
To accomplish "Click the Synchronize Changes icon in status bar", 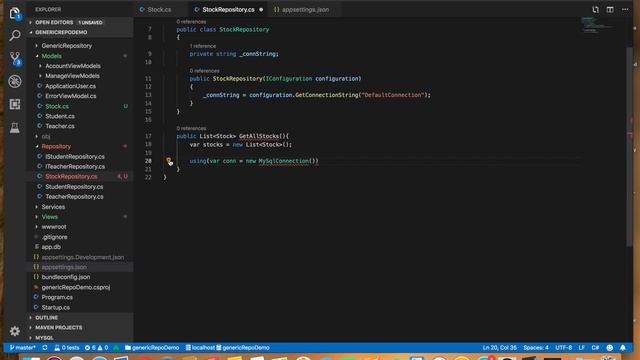I will 45,348.
